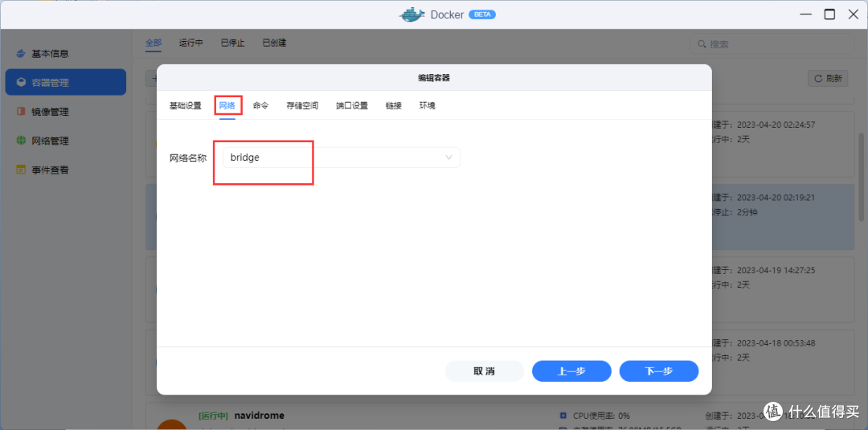Click the 2023-04-20 02:19:21 creation time
This screenshot has width=868, height=430.
click(x=776, y=198)
